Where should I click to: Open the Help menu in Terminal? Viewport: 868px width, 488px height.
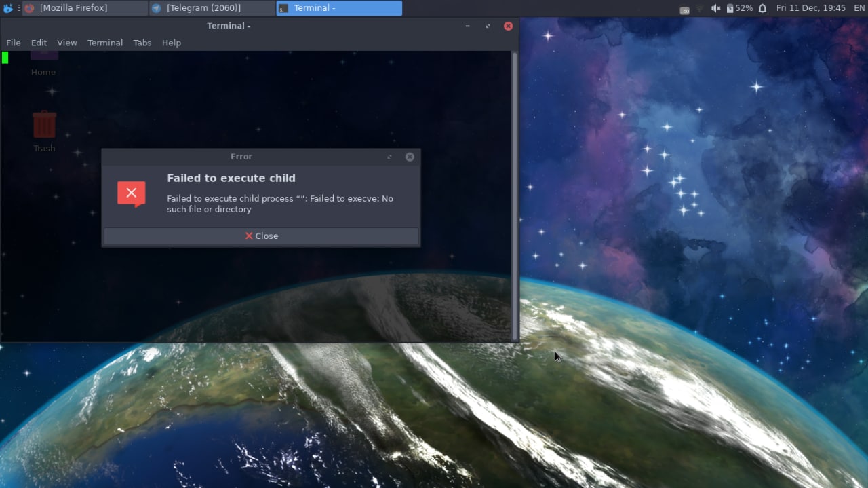point(172,43)
